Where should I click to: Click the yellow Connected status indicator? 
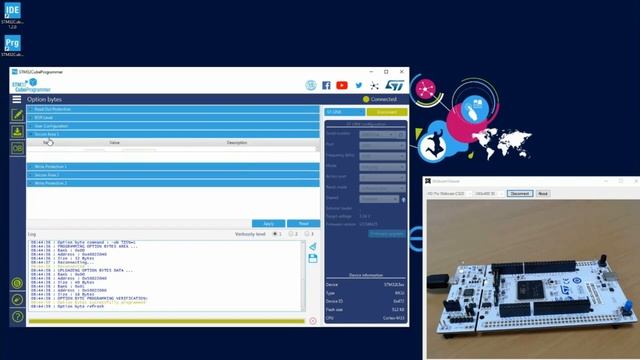click(x=366, y=99)
